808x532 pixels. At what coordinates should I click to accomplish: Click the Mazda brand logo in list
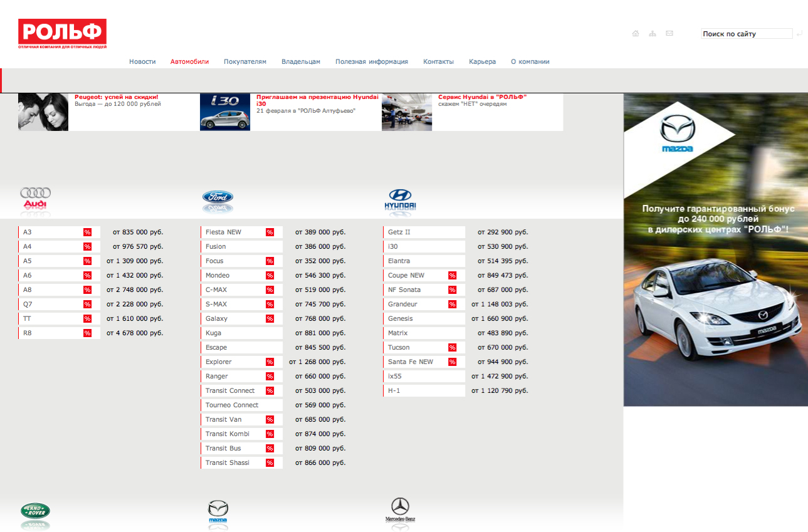pyautogui.click(x=218, y=511)
